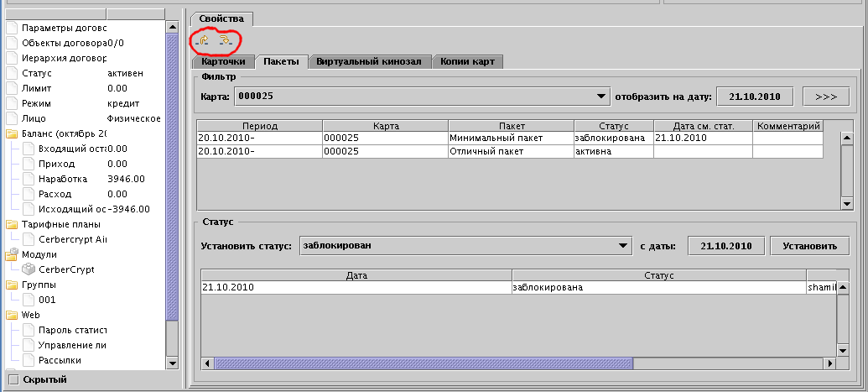Select Рассылки item in the Web tree
Screen dimensions: 868x392
point(60,360)
